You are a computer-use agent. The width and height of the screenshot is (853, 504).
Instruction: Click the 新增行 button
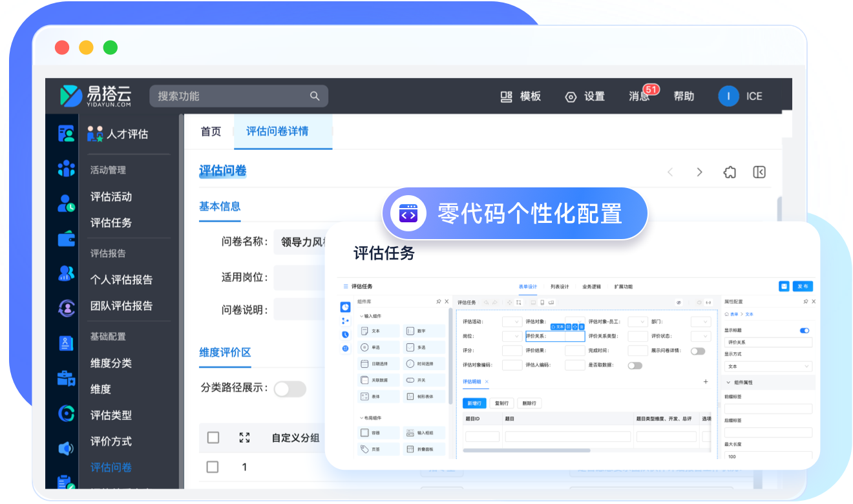click(x=474, y=403)
